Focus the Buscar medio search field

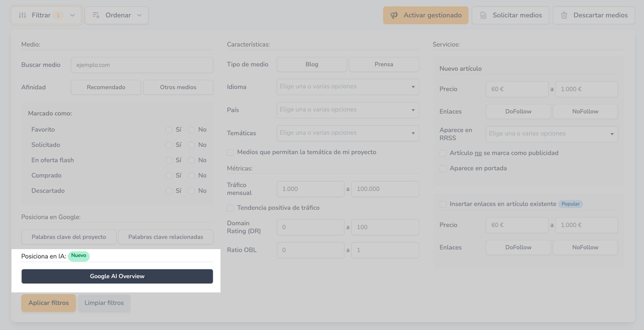pos(142,65)
